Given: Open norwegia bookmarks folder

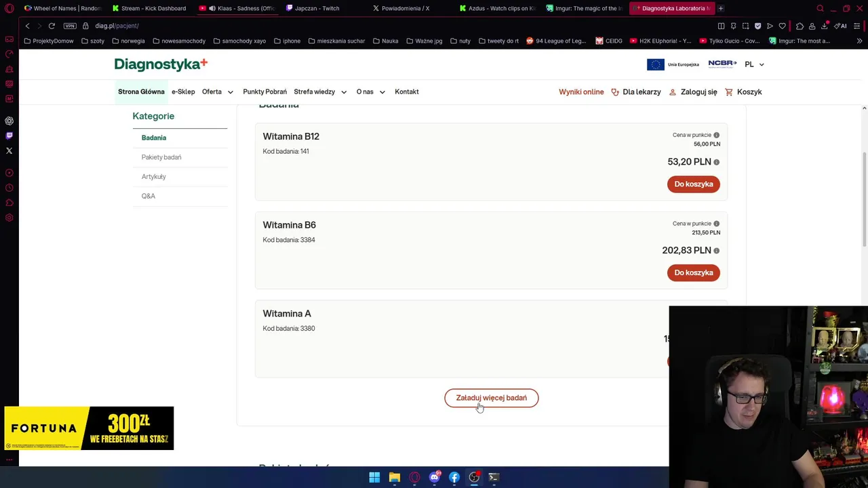Looking at the screenshot, I should pos(129,41).
